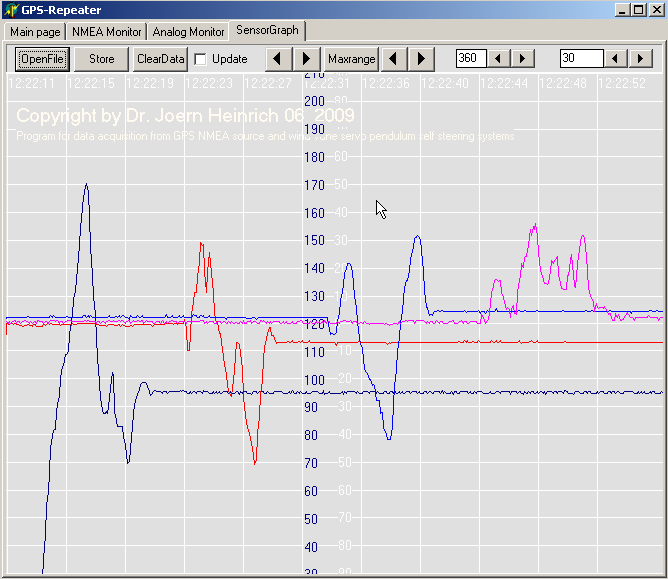Screen dimensions: 668x579
Task: Click the left arrow before Maxrange
Action: (x=278, y=59)
